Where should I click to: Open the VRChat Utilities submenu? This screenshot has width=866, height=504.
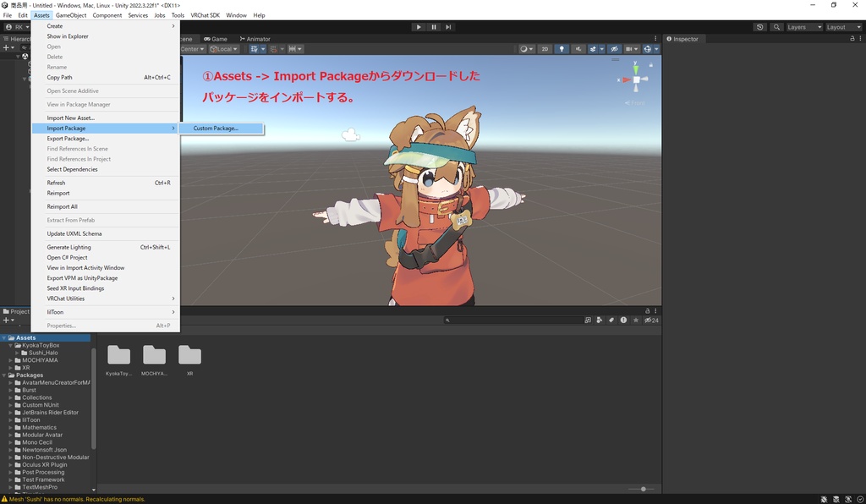[106, 299]
